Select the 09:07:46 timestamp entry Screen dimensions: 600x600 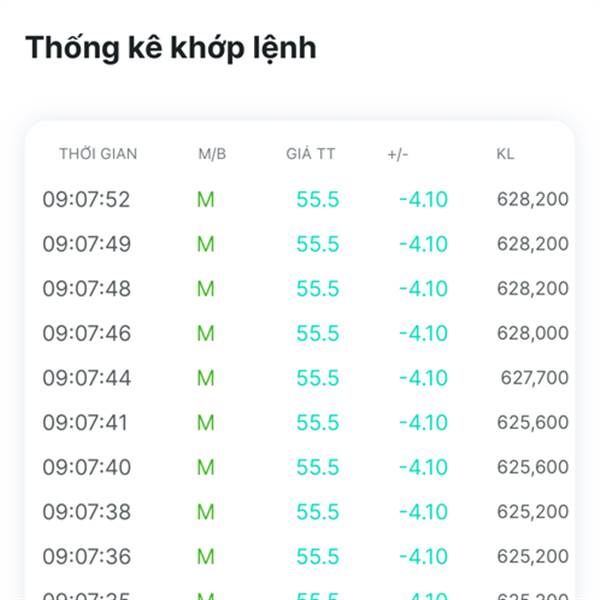click(x=86, y=333)
